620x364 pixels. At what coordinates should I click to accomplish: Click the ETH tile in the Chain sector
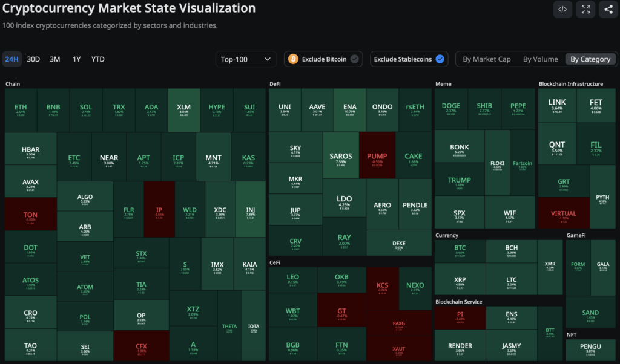[20, 110]
